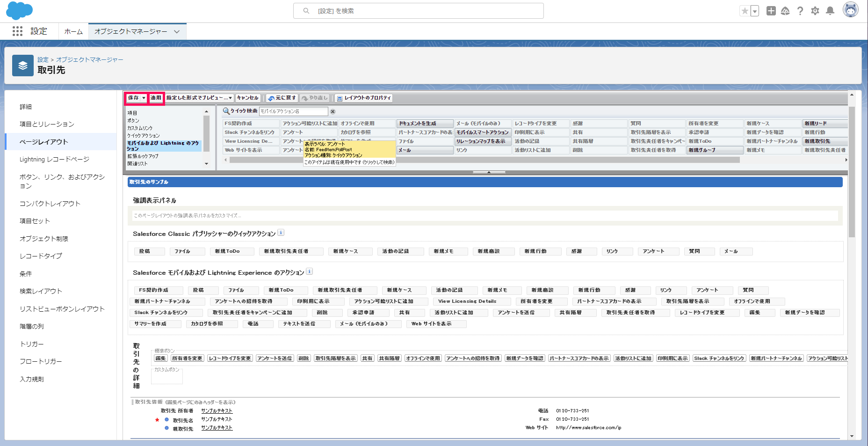The height and width of the screenshot is (446, 868).
Task: Click palette category list scroll-down arrow
Action: (206, 164)
